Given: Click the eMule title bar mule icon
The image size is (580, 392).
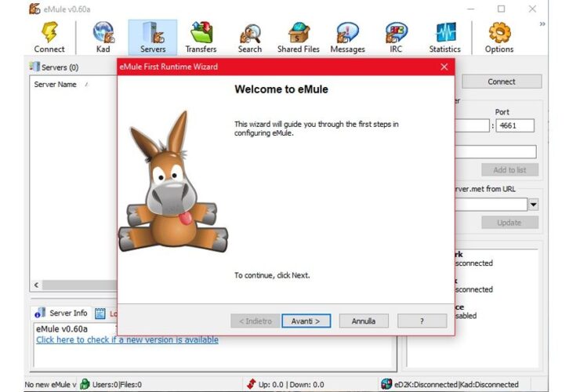Looking at the screenshot, I should 34,9.
